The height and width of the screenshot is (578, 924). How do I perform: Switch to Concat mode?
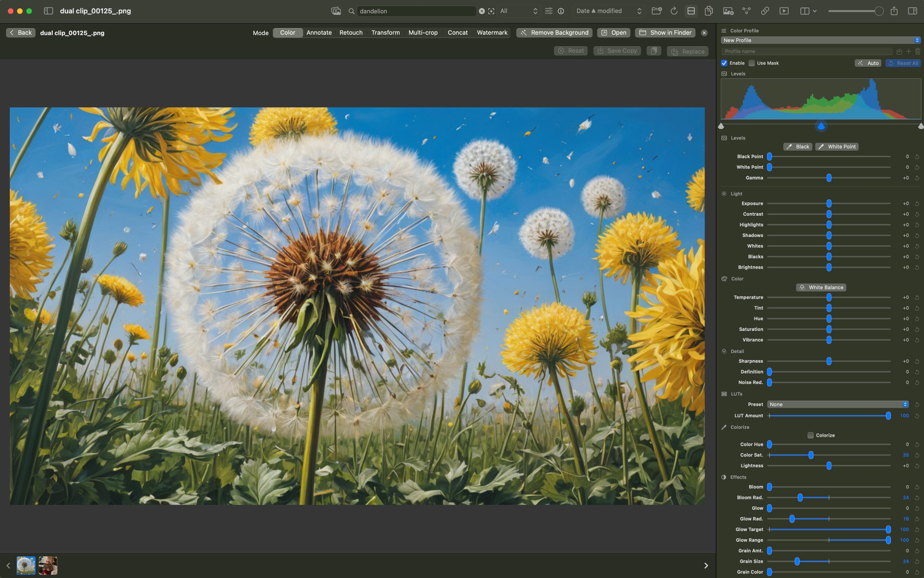pyautogui.click(x=457, y=33)
